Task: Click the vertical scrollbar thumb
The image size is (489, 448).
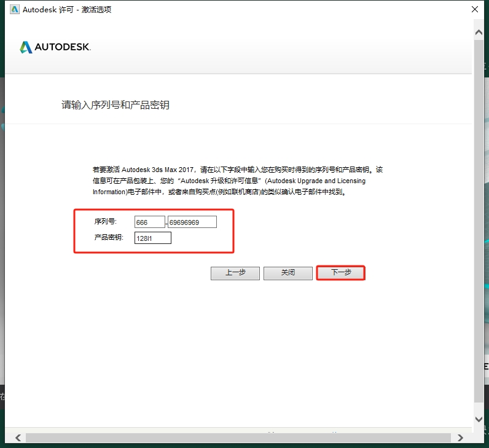Action: coord(479,221)
